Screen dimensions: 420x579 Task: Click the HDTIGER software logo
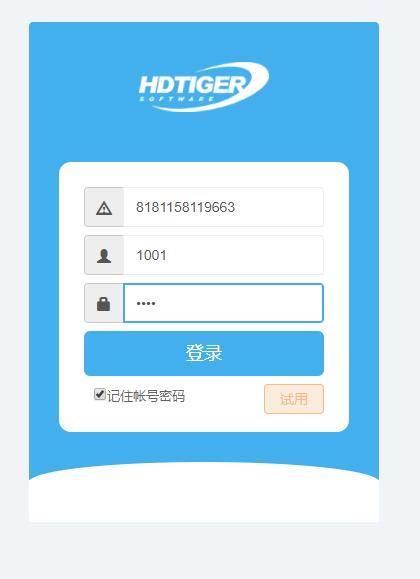click(x=204, y=87)
